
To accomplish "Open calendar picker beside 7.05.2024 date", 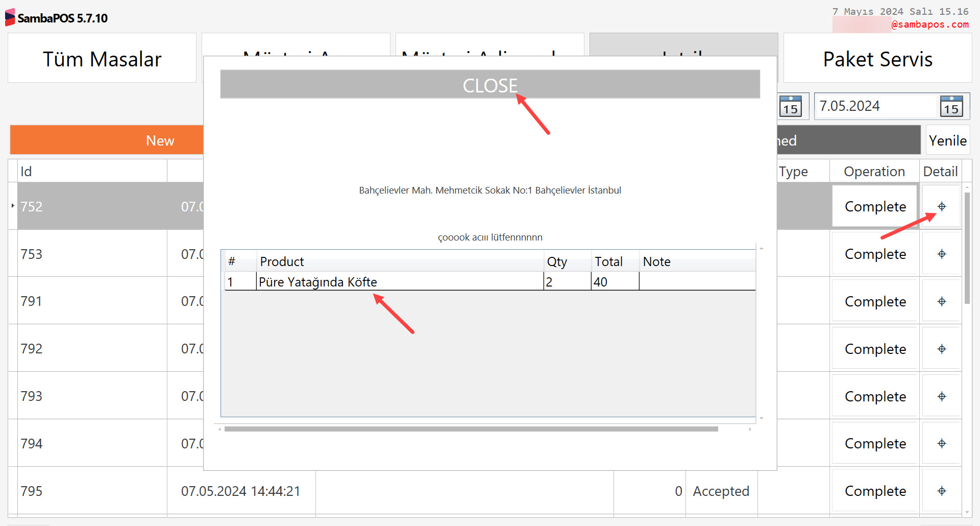I will pyautogui.click(x=951, y=106).
